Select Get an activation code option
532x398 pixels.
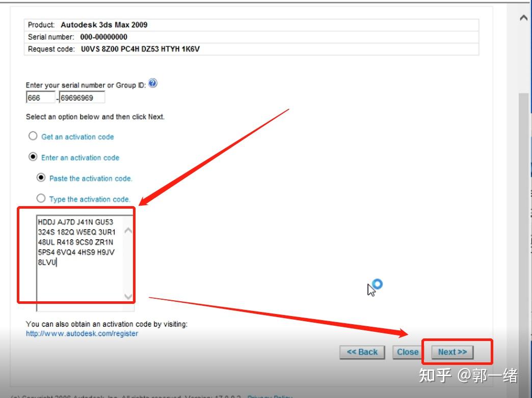pyautogui.click(x=33, y=136)
